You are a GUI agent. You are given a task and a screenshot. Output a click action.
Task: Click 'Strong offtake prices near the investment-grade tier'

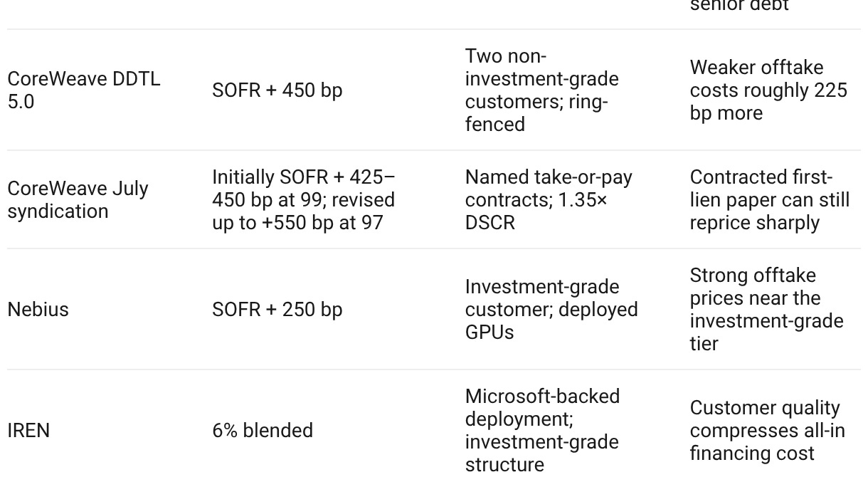[766, 309]
